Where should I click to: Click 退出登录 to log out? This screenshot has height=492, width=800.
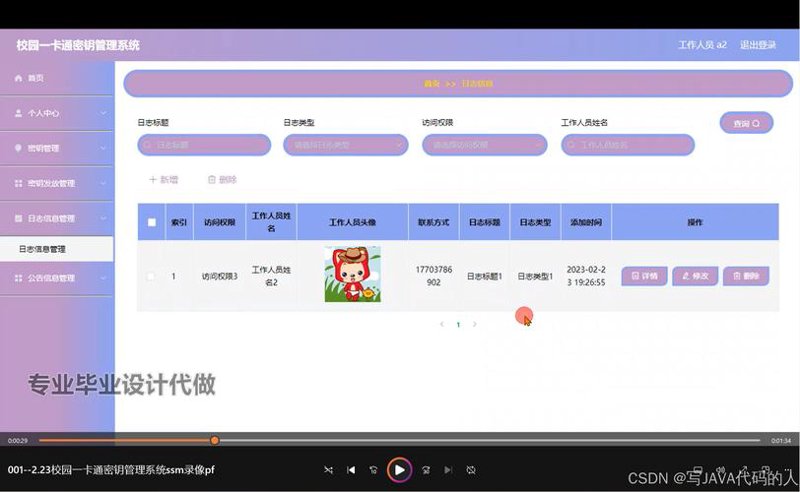(758, 45)
